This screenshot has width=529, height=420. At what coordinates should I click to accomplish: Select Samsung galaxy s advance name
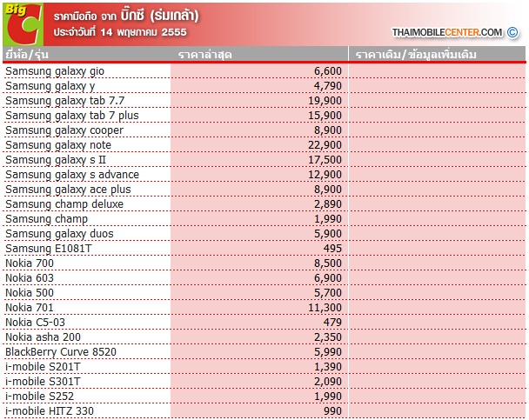coord(72,175)
